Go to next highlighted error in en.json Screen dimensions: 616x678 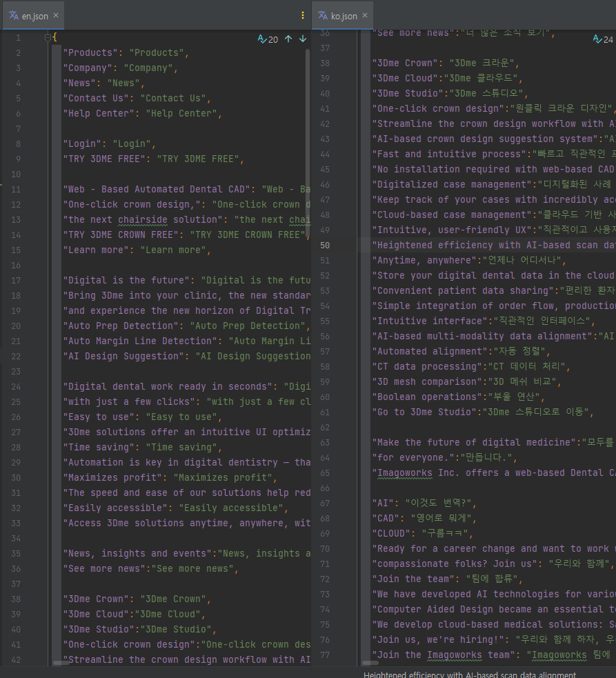[303, 39]
